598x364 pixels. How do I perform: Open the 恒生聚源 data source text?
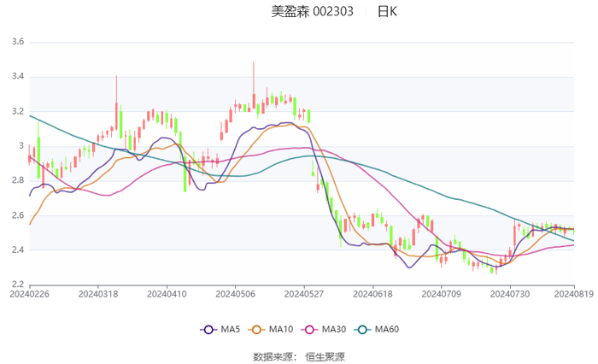325,355
